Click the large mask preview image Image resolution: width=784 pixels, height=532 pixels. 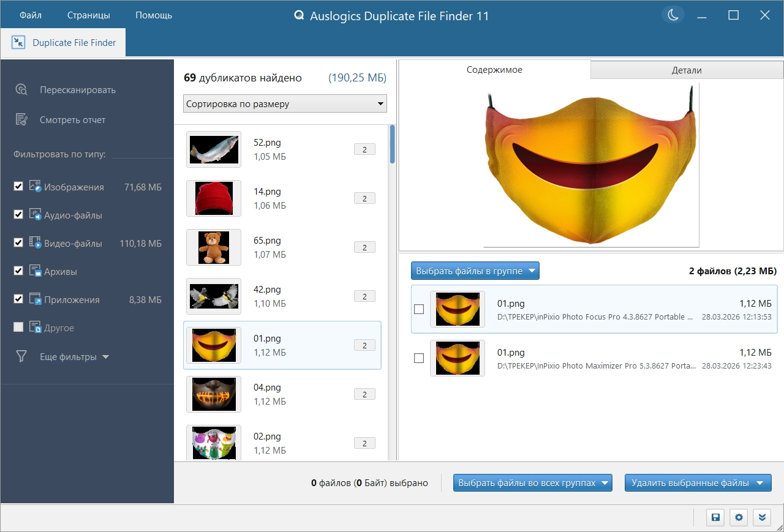click(x=591, y=164)
